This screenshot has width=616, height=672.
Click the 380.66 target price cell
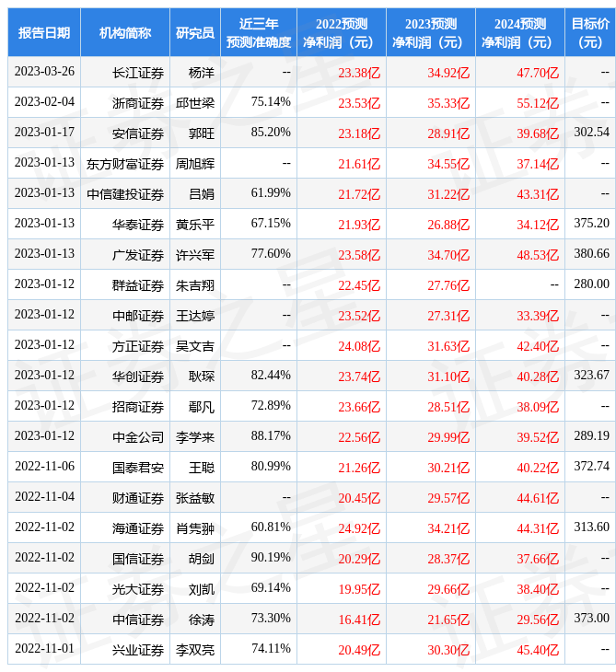[591, 254]
